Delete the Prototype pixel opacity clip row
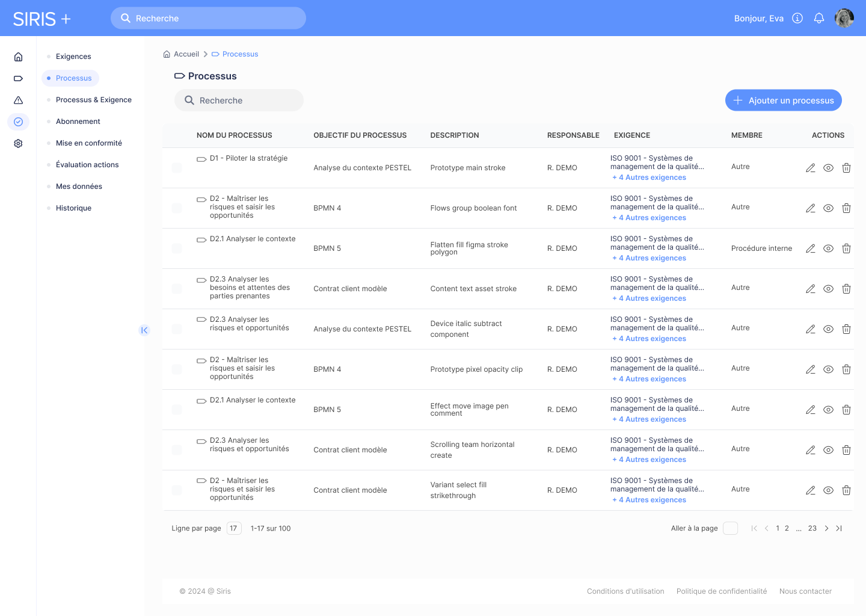 point(846,369)
